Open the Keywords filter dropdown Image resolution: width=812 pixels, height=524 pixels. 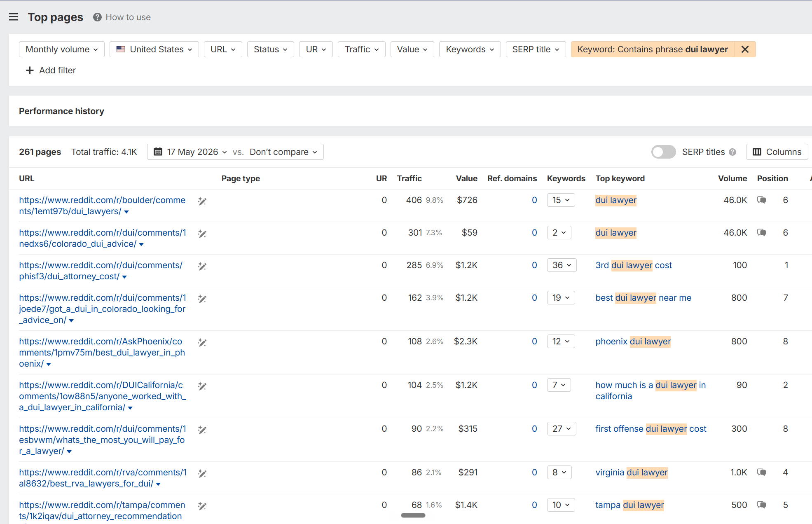[x=470, y=49]
